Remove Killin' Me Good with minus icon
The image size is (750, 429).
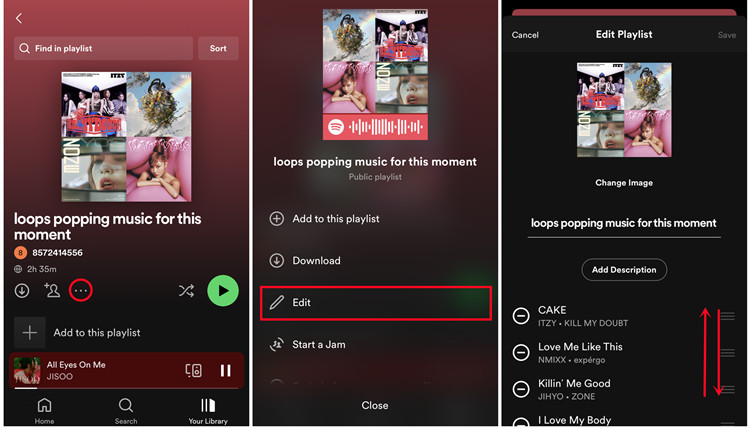521,389
